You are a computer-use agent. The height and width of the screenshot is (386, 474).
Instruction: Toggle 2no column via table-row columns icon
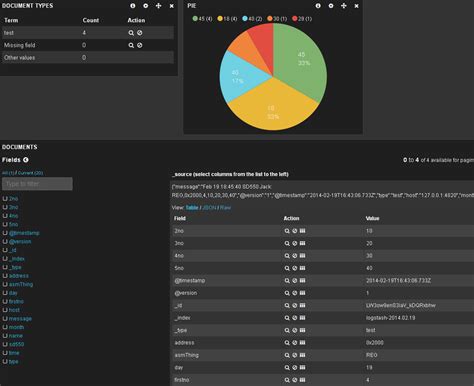click(x=302, y=231)
